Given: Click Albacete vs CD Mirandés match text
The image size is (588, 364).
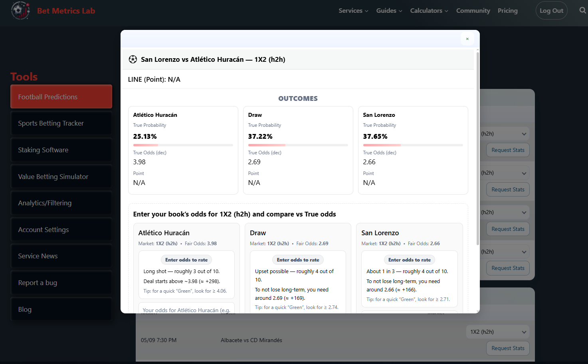Looking at the screenshot, I should click(251, 340).
